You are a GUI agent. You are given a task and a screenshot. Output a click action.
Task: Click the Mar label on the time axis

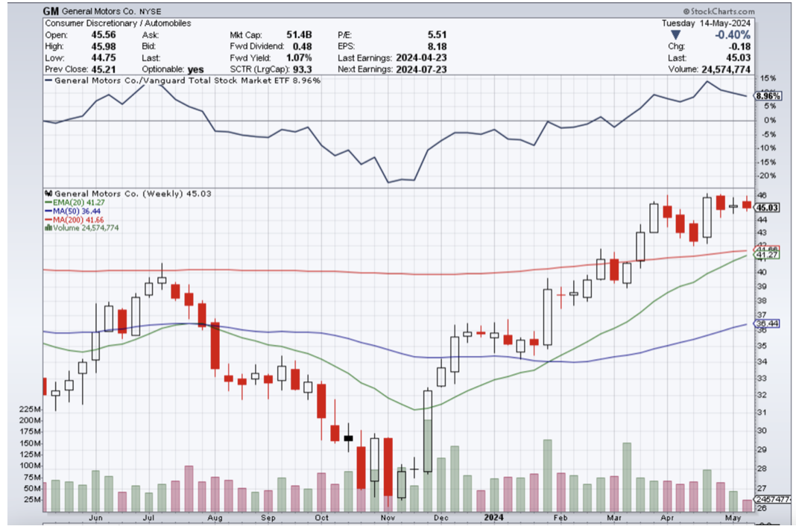[x=614, y=518]
